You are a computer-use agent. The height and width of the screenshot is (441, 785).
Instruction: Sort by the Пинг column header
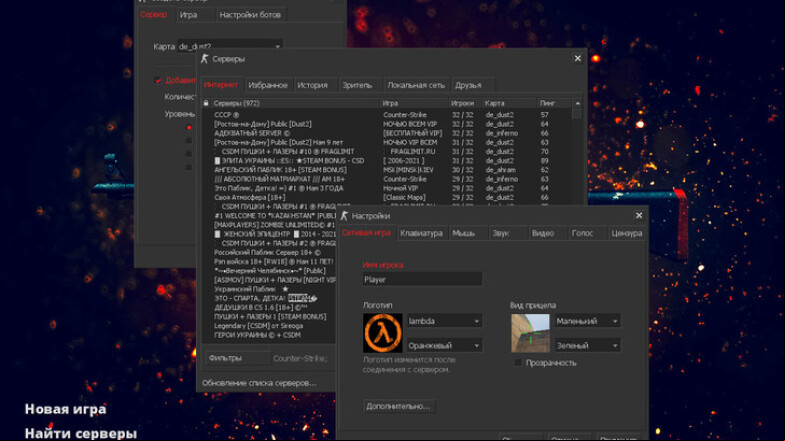554,103
